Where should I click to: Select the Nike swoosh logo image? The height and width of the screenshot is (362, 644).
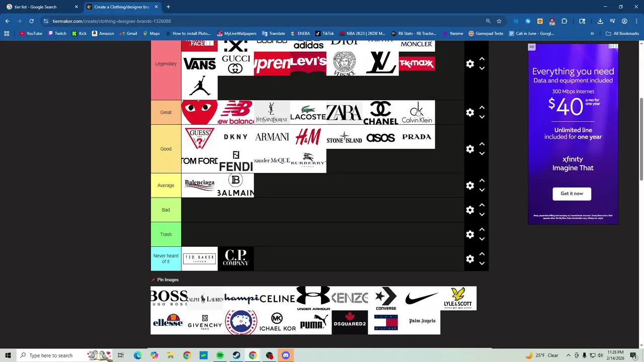[422, 299]
